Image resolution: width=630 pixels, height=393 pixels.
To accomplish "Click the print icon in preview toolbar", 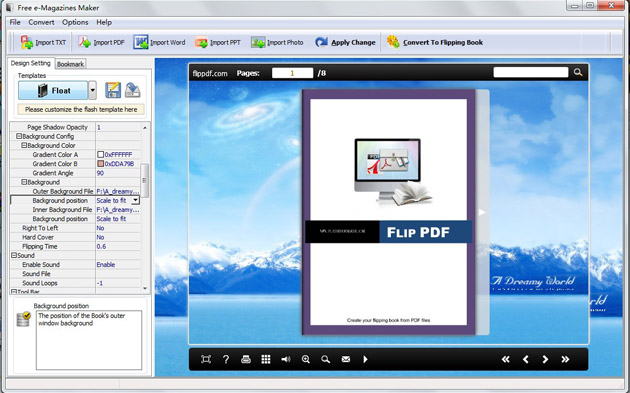I will [x=245, y=359].
